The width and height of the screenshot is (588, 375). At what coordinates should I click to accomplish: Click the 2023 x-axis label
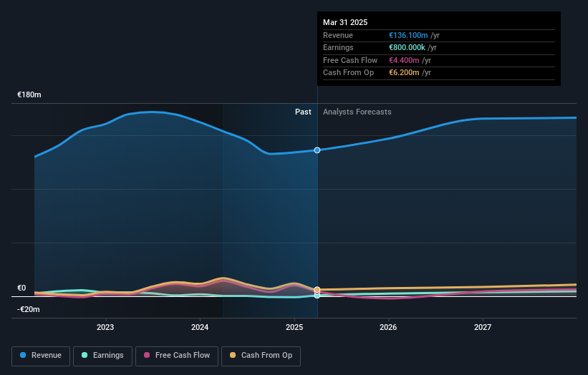point(105,327)
